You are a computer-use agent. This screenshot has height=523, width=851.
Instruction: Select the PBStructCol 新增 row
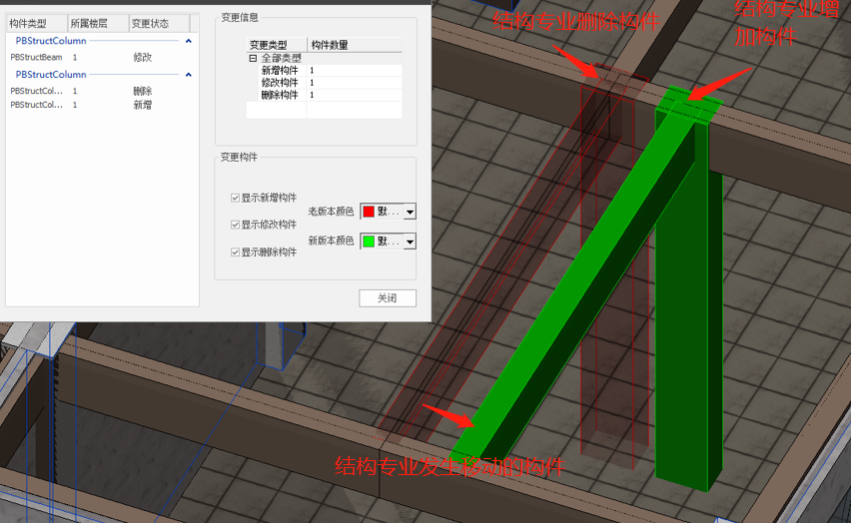[x=101, y=105]
